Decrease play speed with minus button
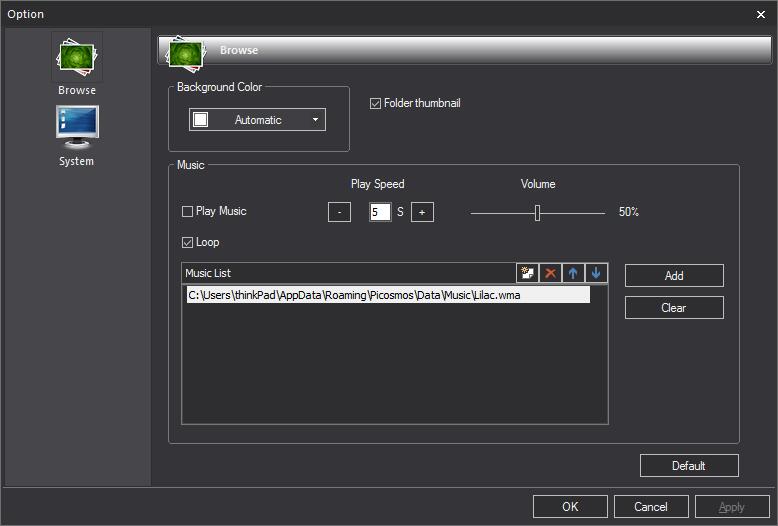778x526 pixels. coord(339,212)
